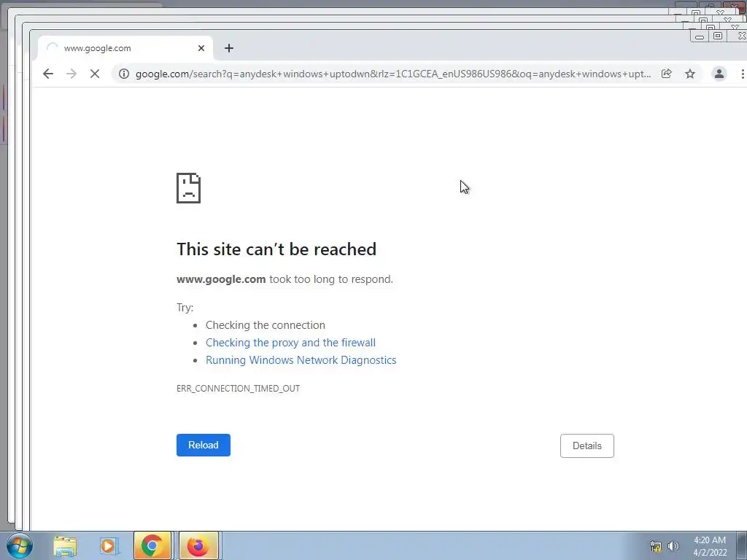Image resolution: width=747 pixels, height=560 pixels.
Task: Click the sad page error icon
Action: coord(189,188)
